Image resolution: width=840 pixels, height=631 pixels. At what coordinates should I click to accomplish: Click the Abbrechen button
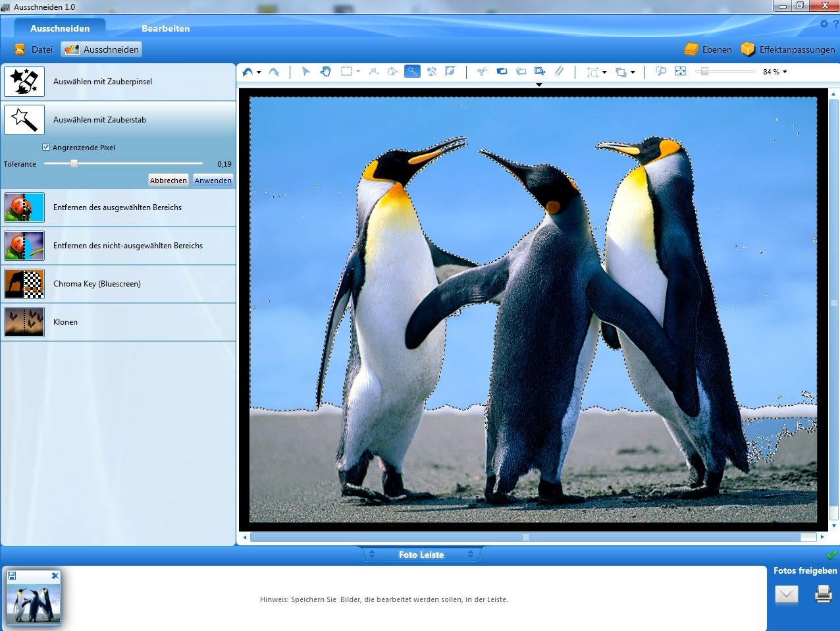(x=169, y=180)
